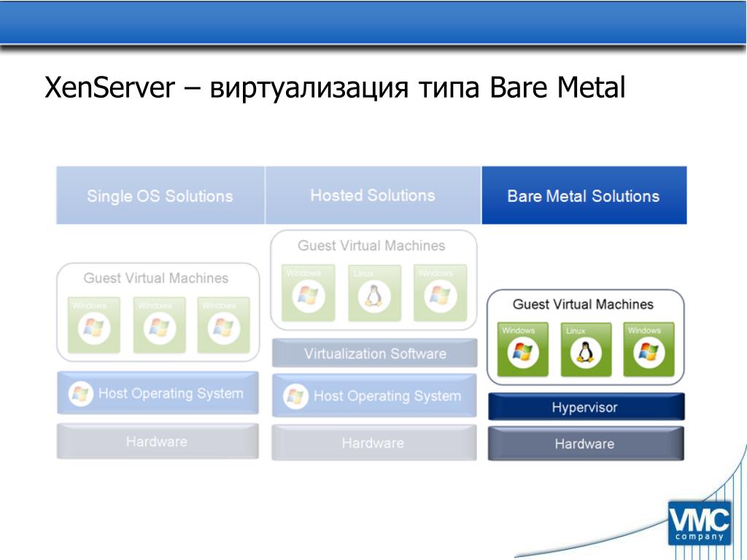Click Hardware bar in Single OS column
The image size is (747, 560).
tap(158, 441)
